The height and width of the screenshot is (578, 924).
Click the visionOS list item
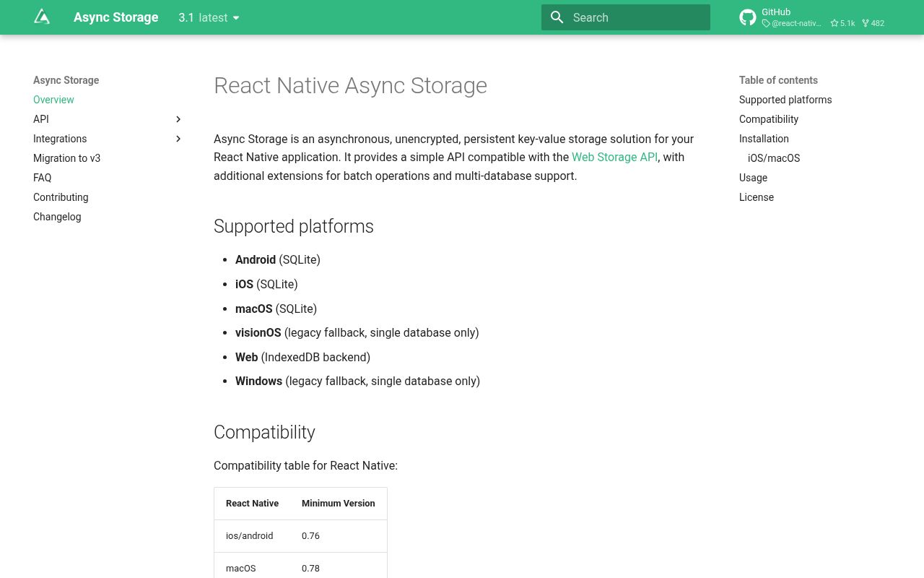pos(357,332)
